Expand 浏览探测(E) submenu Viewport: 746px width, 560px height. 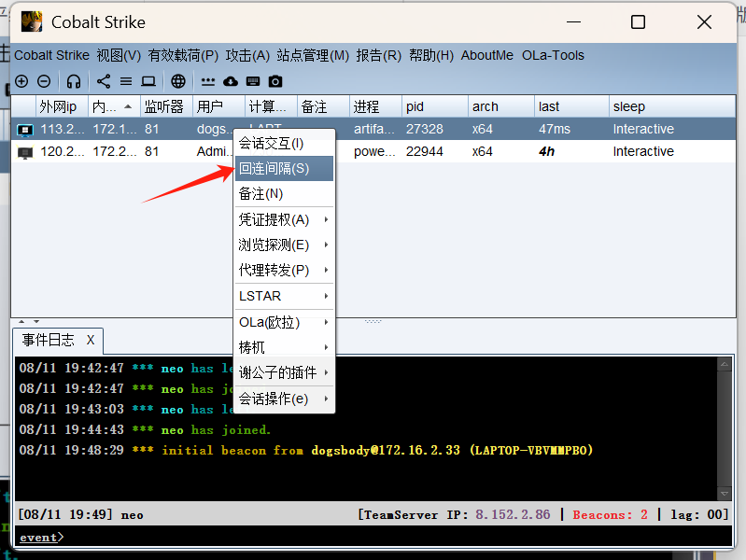pyautogui.click(x=285, y=245)
